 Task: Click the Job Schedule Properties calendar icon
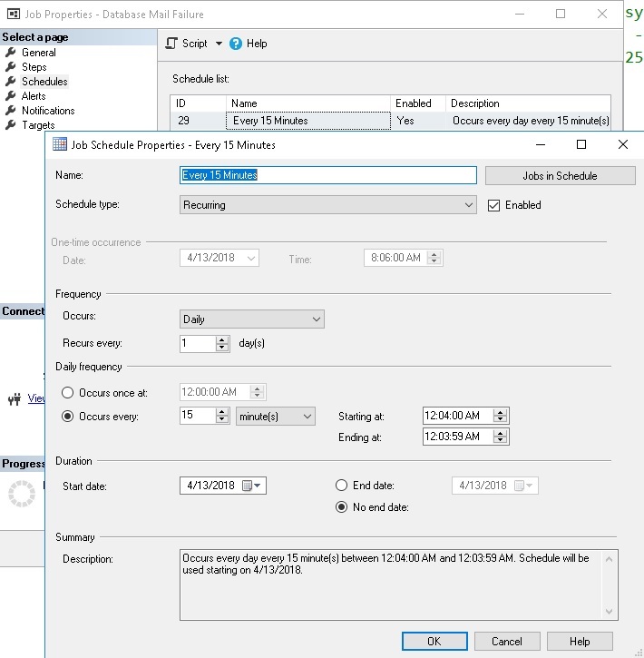point(60,144)
